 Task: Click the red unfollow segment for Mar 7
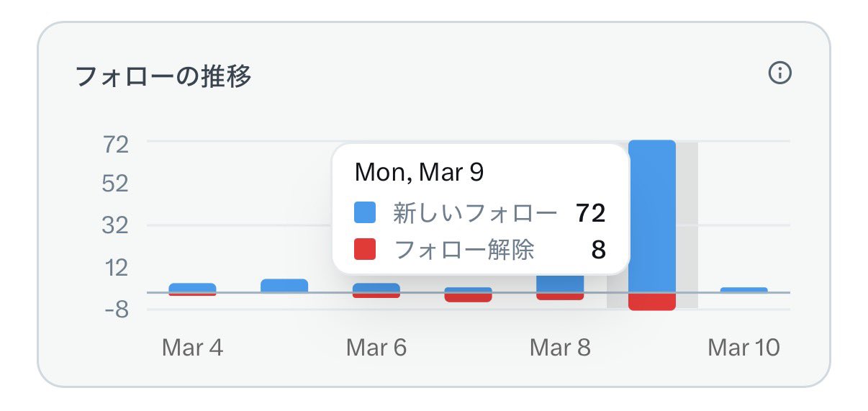469,298
